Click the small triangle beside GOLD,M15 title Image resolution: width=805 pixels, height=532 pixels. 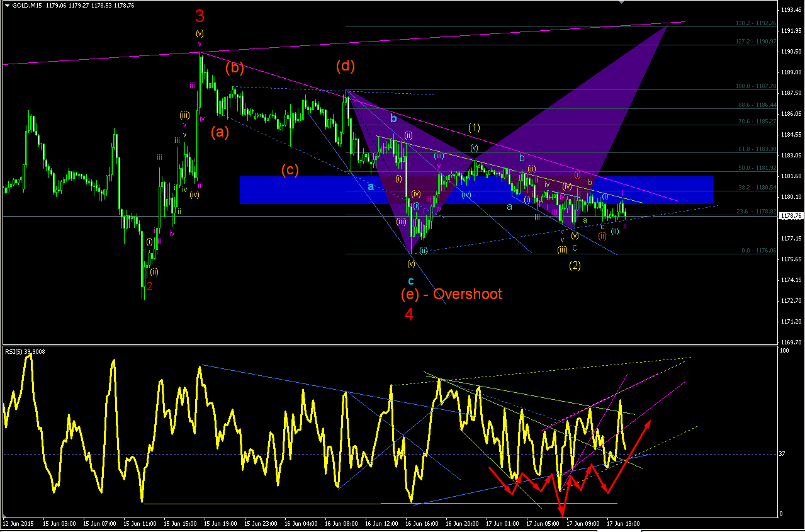pos(6,5)
